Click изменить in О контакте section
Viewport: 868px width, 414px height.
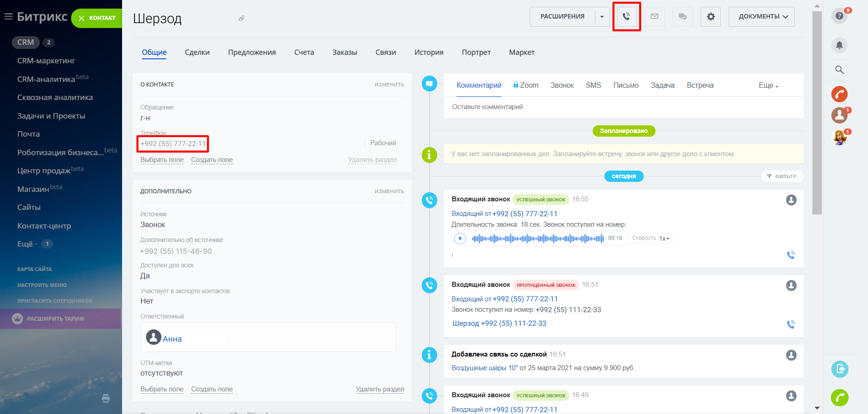click(x=389, y=85)
